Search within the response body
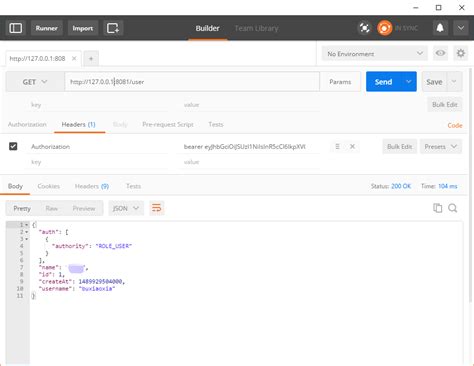 pos(453,208)
